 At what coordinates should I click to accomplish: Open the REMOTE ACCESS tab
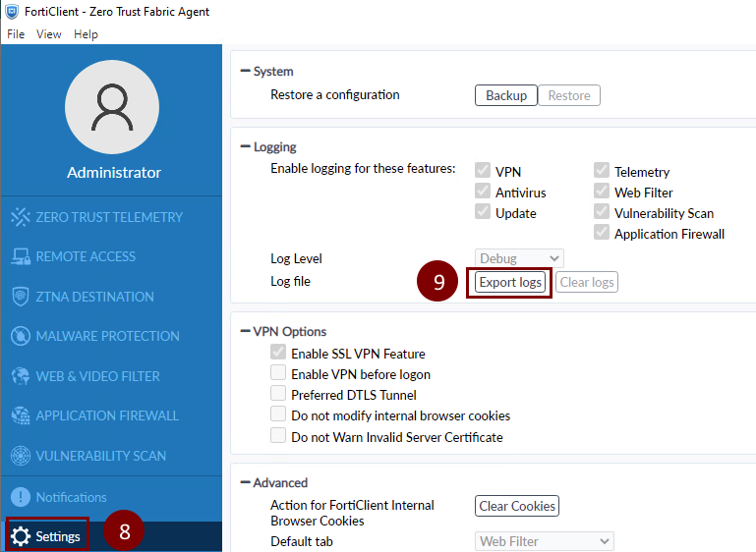tap(86, 256)
